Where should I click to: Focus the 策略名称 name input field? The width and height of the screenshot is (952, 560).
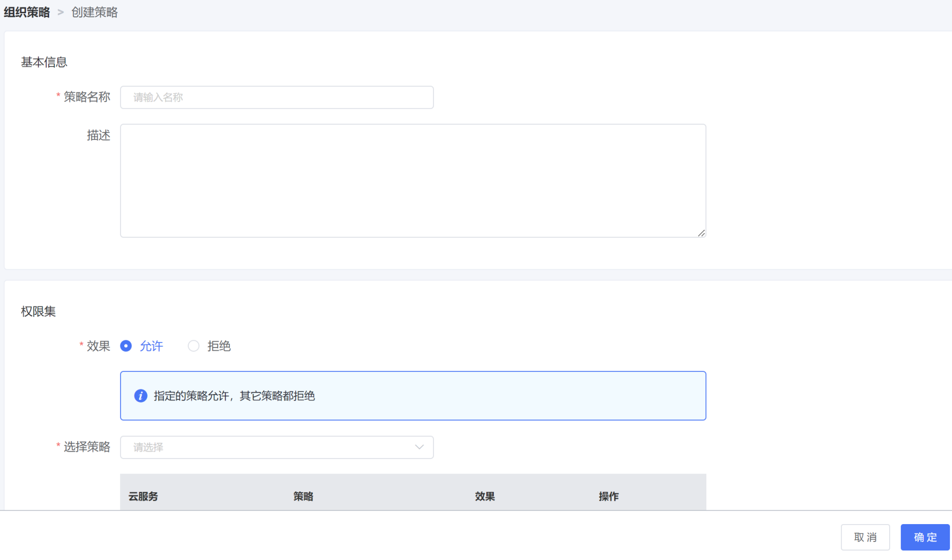pos(277,97)
